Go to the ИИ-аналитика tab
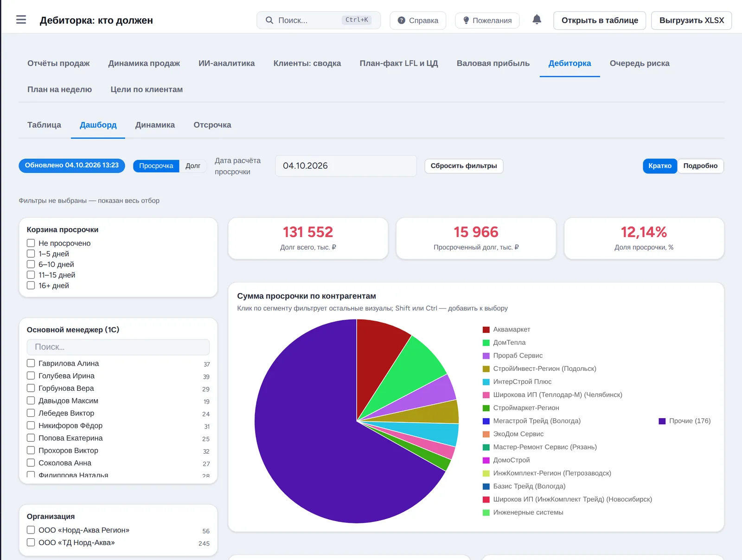Screen dimensions: 742x560 (226, 64)
